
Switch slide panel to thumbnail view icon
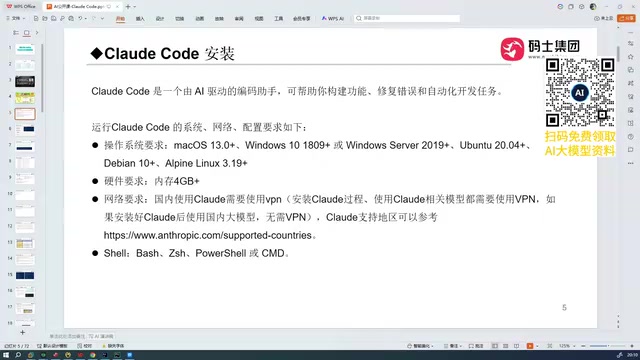point(27,33)
